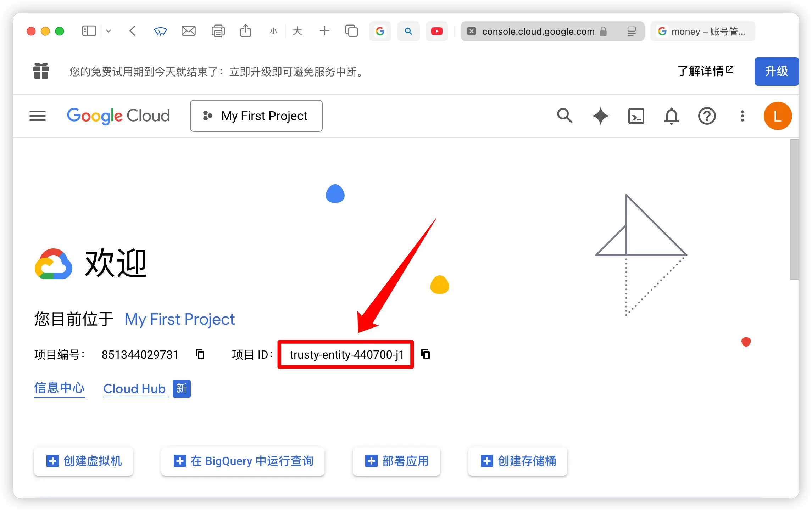Open the three-dot settings menu
This screenshot has width=812, height=511.
(742, 116)
